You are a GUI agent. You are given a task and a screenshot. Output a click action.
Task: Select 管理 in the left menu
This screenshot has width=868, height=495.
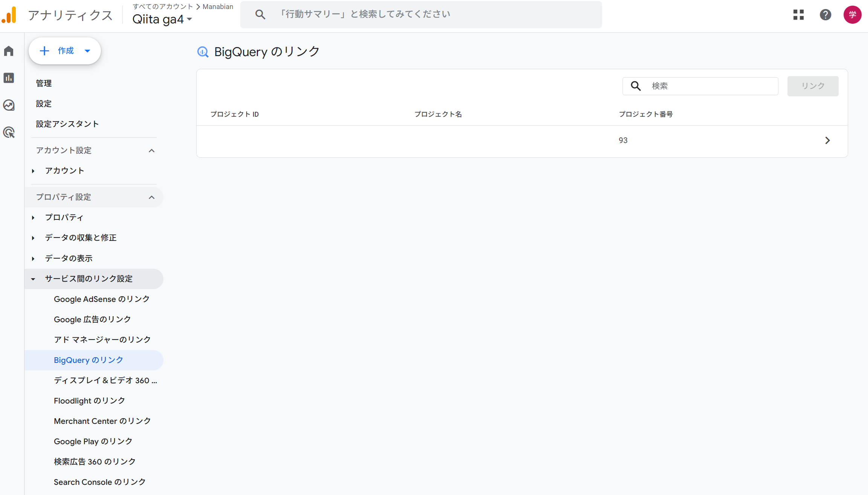[44, 83]
